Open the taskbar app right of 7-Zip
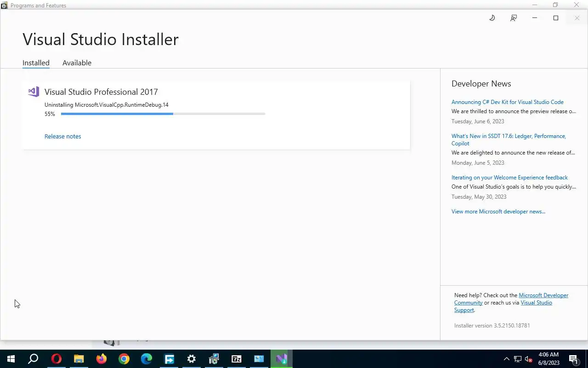588x368 pixels. point(259,359)
